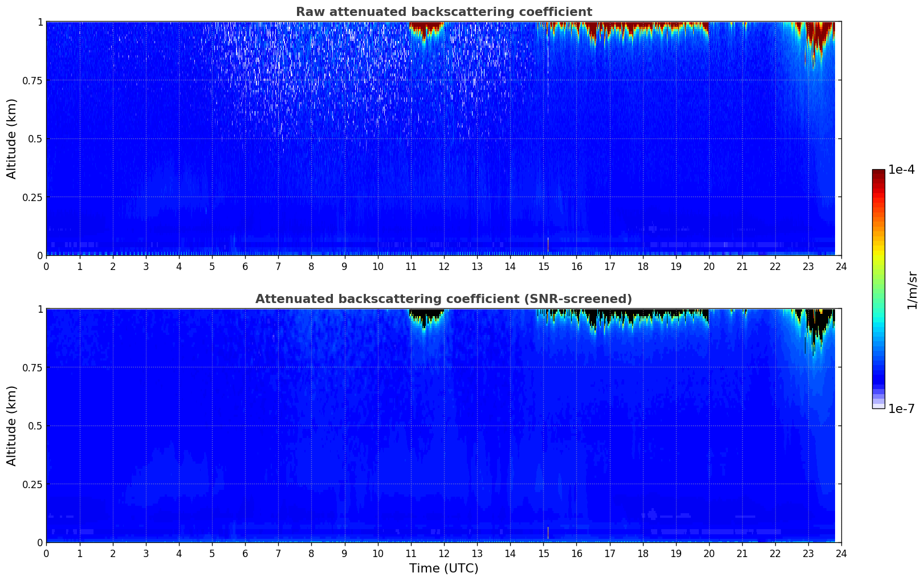Click the "Attenuated backscattering coefficient (SNR-screened)" title

click(x=443, y=299)
